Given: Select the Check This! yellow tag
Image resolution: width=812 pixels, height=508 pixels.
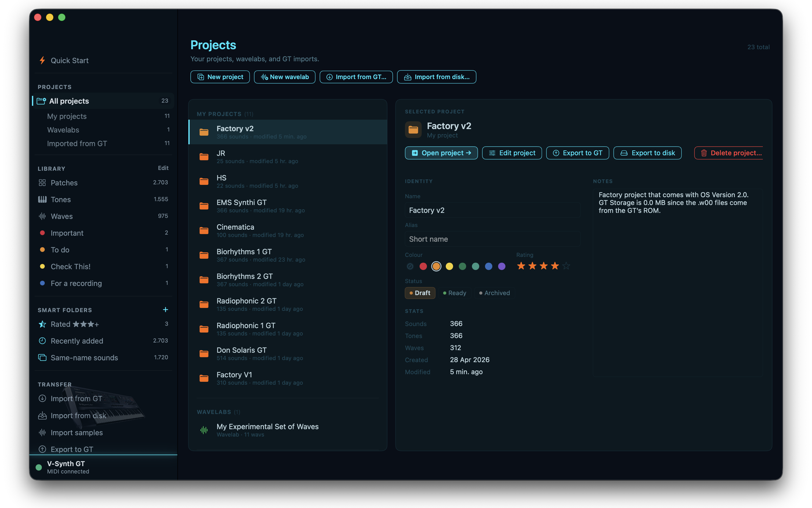Looking at the screenshot, I should click(x=103, y=266).
